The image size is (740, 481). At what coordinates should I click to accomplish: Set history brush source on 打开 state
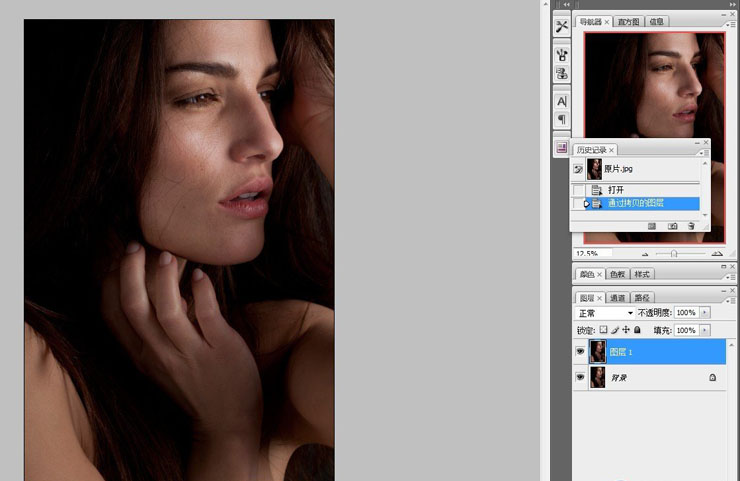click(x=578, y=190)
